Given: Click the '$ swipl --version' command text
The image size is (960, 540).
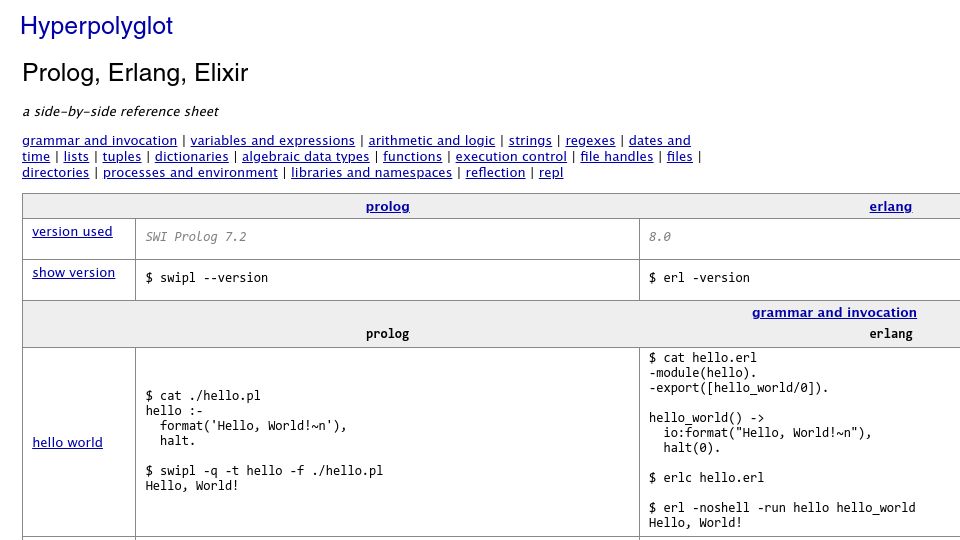Looking at the screenshot, I should click(x=206, y=278).
